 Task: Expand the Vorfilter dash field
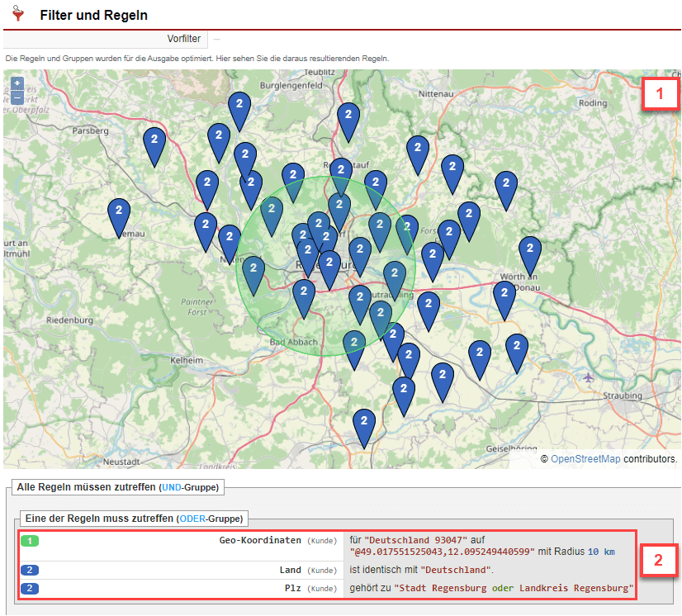click(216, 39)
